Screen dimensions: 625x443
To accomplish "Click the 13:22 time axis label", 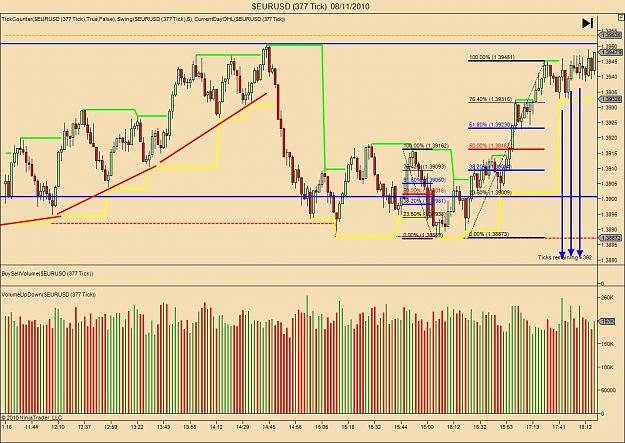I will pos(137,427).
